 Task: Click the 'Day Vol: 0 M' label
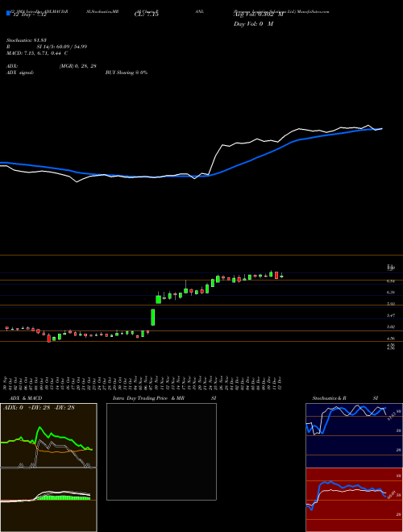tap(253, 24)
